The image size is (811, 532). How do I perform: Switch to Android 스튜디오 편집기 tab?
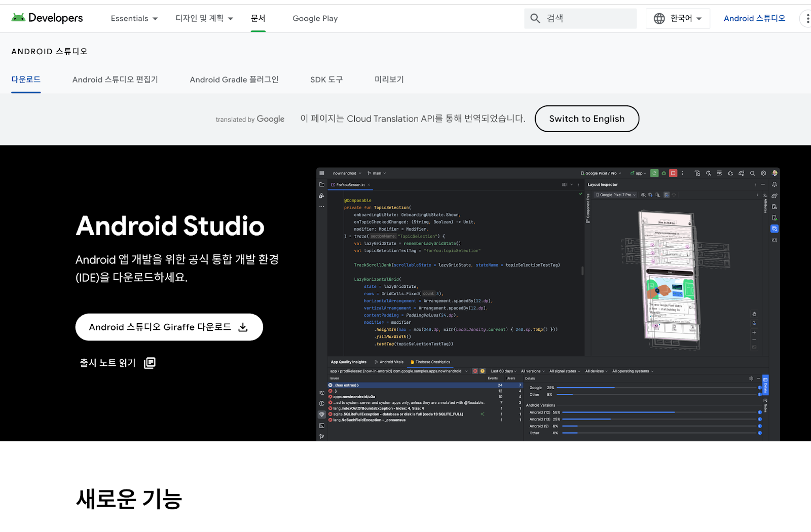point(115,80)
